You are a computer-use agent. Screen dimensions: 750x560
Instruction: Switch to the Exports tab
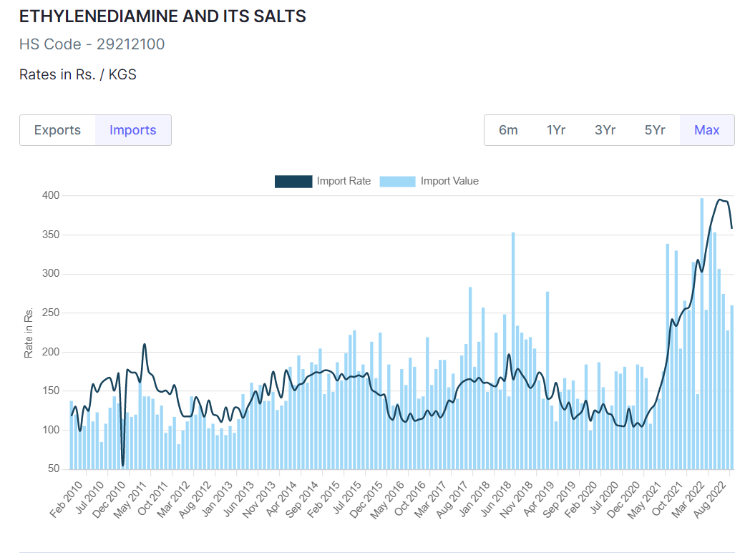pos(57,130)
